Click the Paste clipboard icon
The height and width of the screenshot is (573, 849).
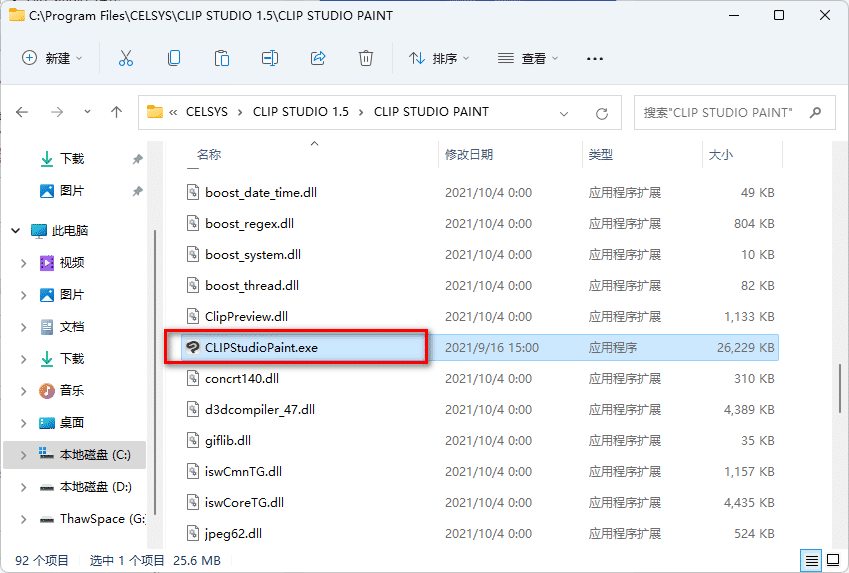(x=222, y=58)
